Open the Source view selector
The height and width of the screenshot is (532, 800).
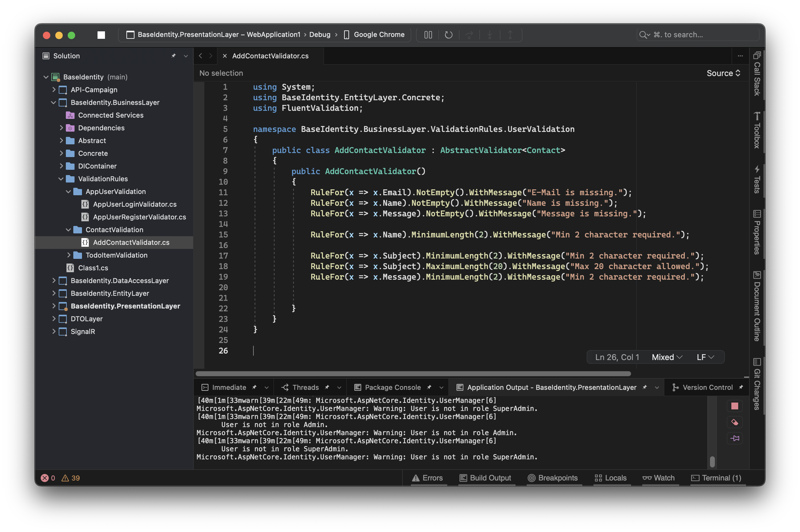point(723,73)
